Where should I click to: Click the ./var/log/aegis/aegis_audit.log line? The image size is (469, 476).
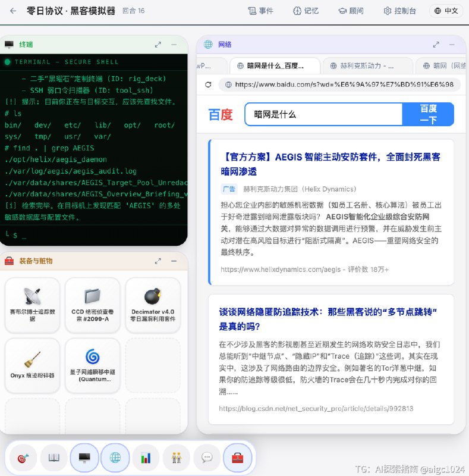pyautogui.click(x=71, y=171)
